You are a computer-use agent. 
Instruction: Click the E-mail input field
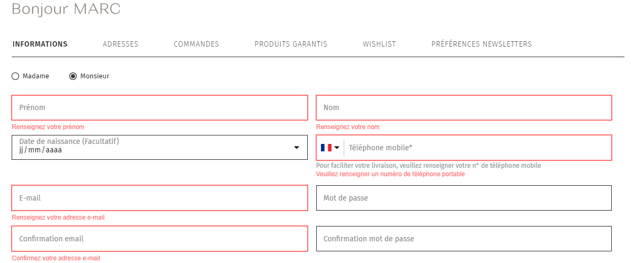tap(160, 198)
